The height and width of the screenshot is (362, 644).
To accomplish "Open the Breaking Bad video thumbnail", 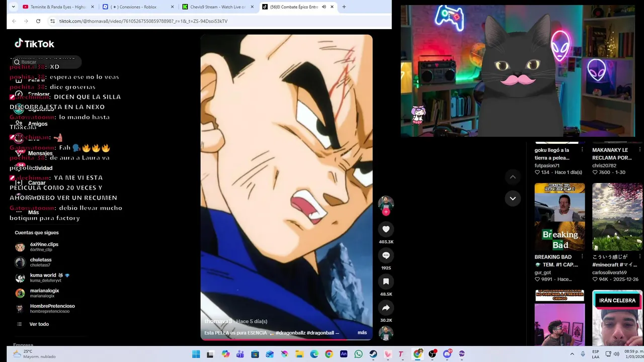I will point(559,217).
